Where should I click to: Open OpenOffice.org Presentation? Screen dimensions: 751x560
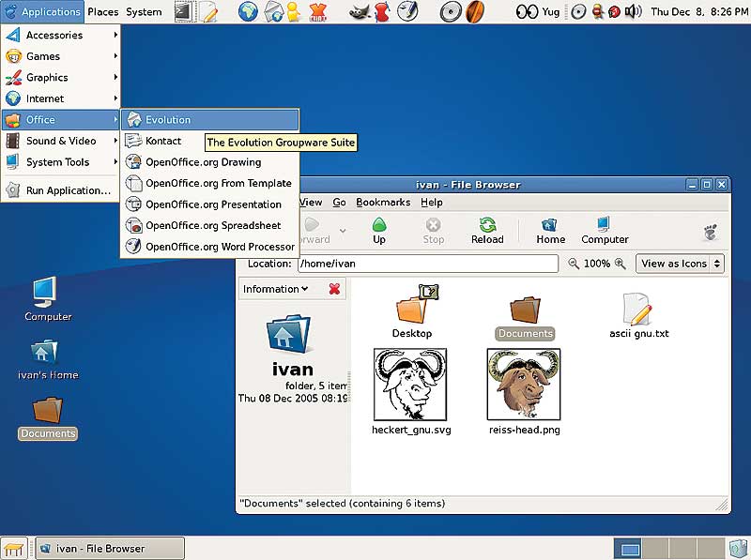tap(210, 204)
